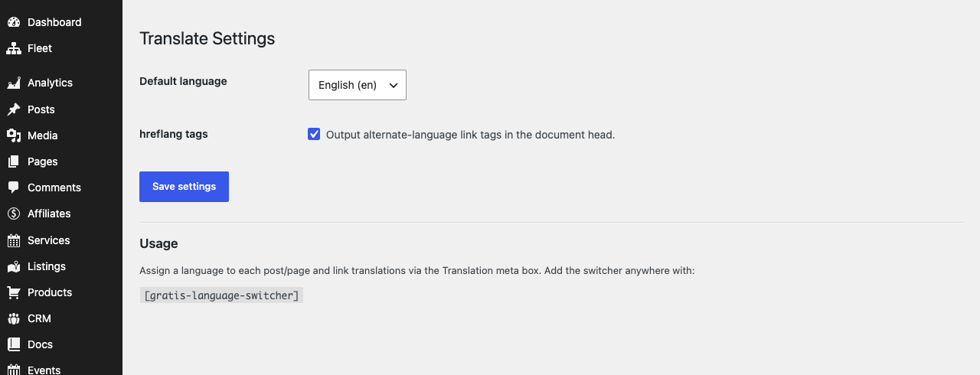Click the Services calendar icon

[x=14, y=240]
